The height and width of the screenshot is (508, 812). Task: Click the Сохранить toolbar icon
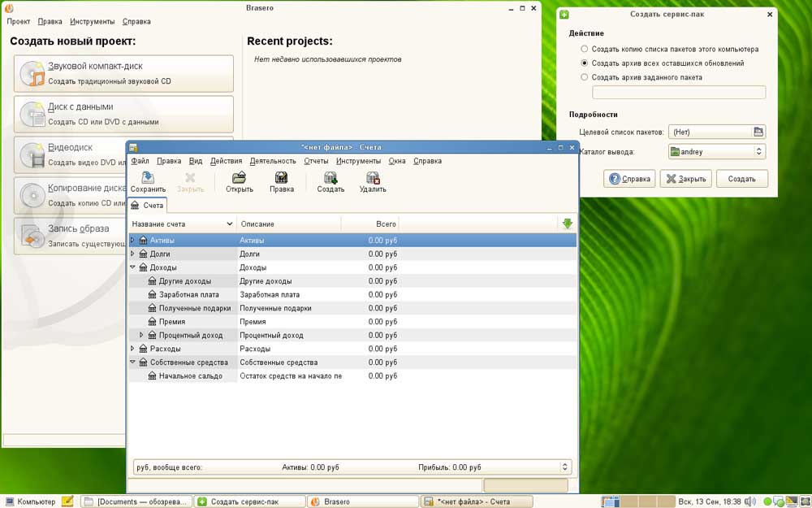point(147,182)
